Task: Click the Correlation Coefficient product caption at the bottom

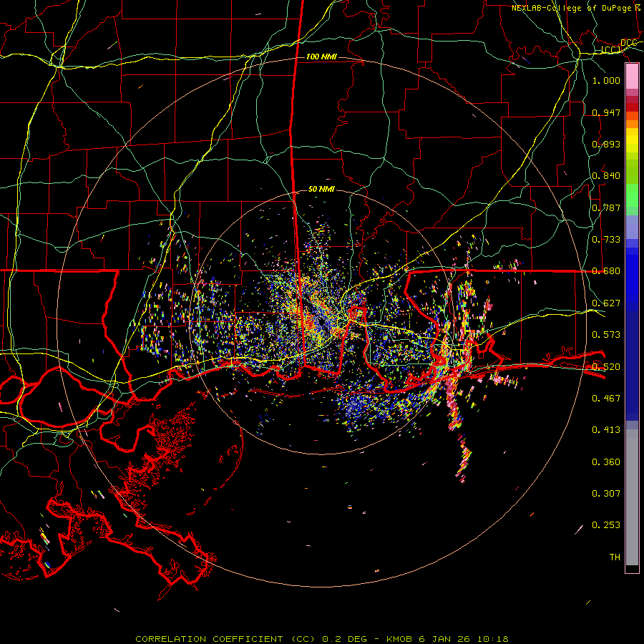Action: (x=322, y=639)
